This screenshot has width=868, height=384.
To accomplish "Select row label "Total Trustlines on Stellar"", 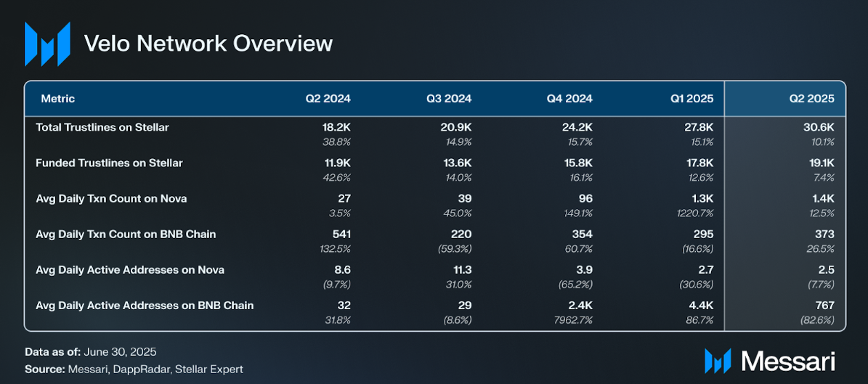I will (102, 127).
